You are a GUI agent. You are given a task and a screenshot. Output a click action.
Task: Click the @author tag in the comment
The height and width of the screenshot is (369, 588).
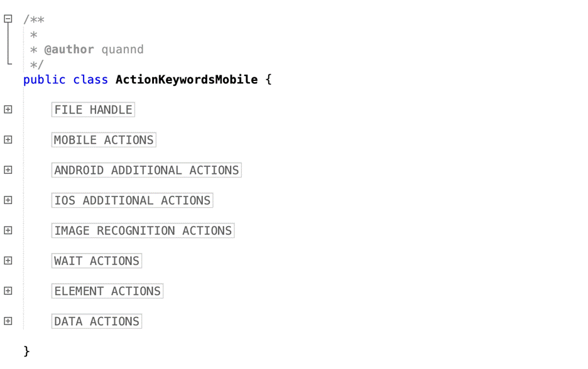click(69, 50)
